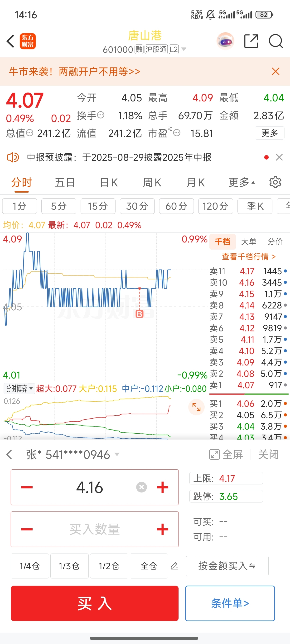Select the 1分 period
This screenshot has height=644, width=290.
pyautogui.click(x=19, y=206)
